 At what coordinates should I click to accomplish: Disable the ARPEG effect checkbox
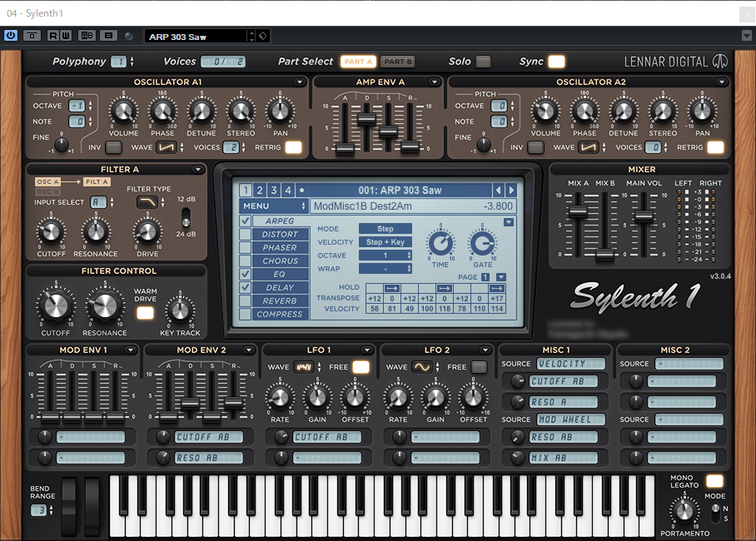[x=246, y=221]
